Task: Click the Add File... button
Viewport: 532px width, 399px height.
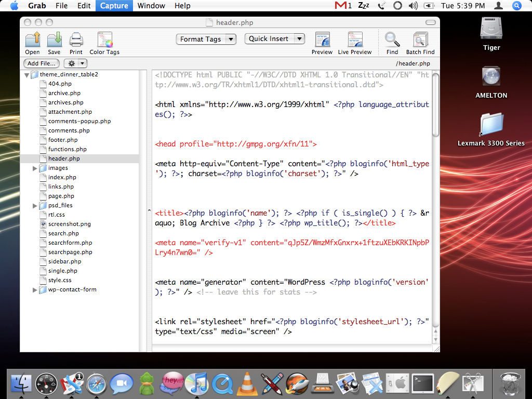Action: point(42,63)
